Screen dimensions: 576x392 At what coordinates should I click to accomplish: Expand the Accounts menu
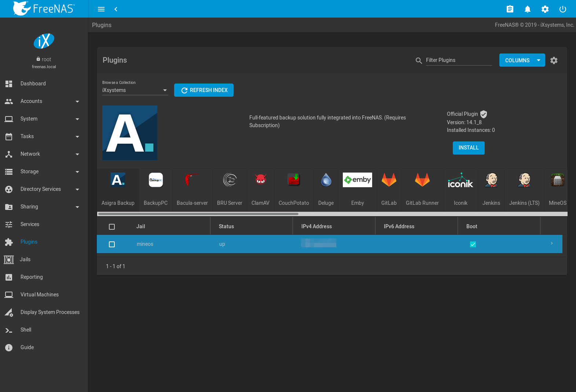coord(44,101)
